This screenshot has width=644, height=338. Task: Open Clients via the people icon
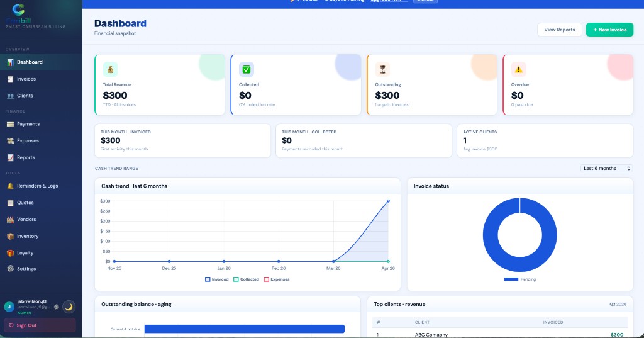tap(10, 96)
